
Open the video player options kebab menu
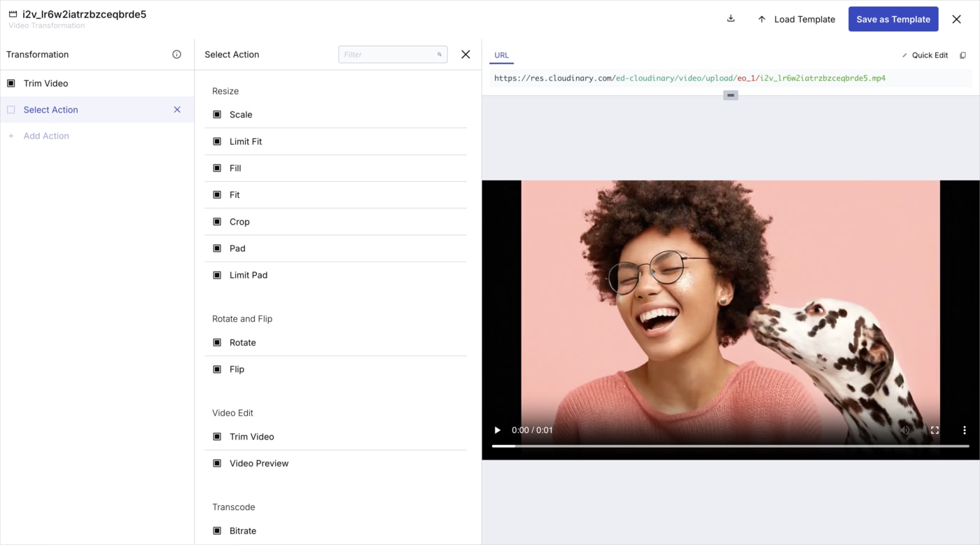964,430
